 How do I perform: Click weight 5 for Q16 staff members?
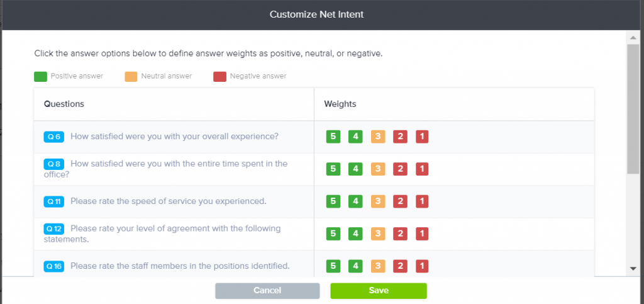(333, 266)
